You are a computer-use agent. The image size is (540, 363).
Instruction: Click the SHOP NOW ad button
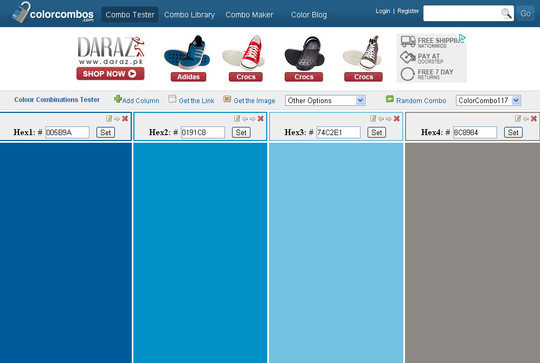pos(110,74)
